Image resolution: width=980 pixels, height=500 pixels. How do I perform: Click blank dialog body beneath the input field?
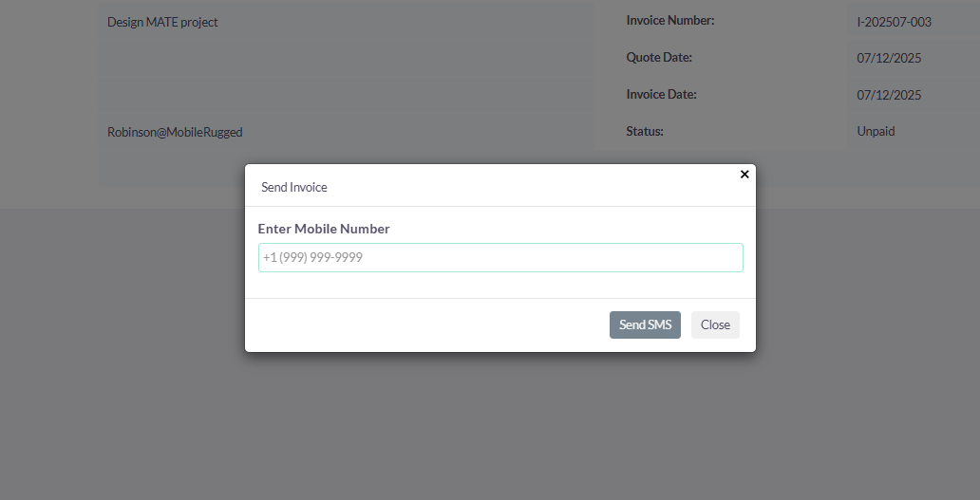pyautogui.click(x=500, y=285)
